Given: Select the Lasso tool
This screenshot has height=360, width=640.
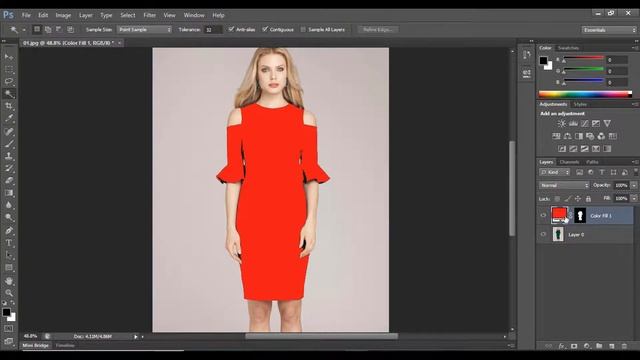Looking at the screenshot, I should (x=9, y=82).
